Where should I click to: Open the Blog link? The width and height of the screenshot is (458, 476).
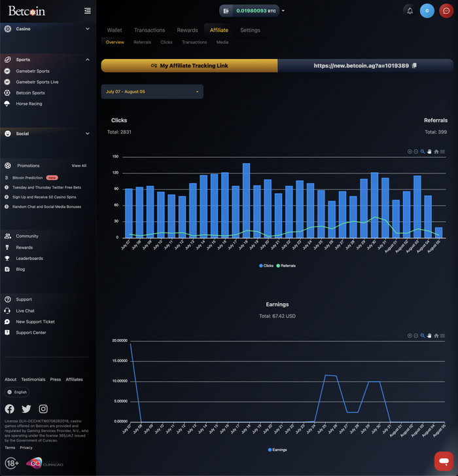[x=20, y=269]
